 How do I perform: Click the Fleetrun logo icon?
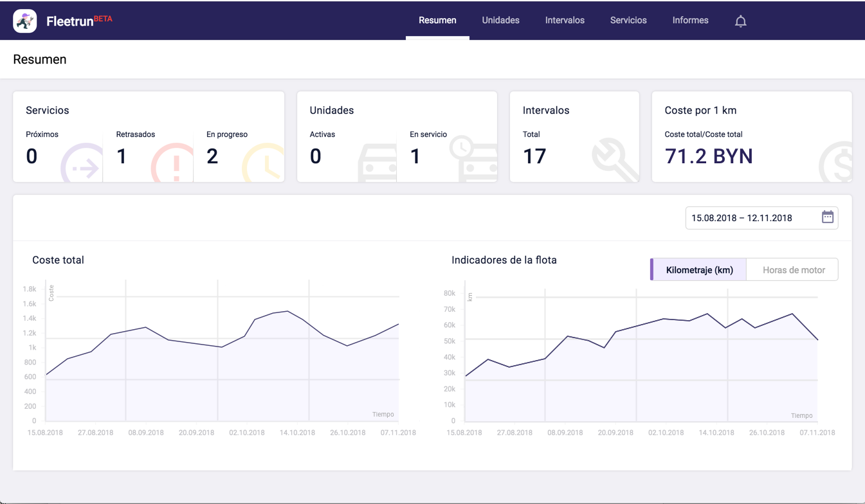pos(25,21)
